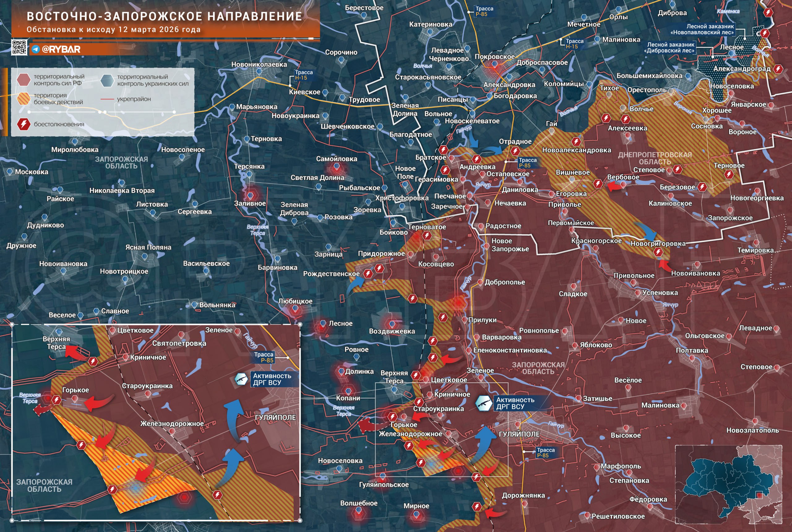
Task: Click the clash marker at Терноватое
Action: click(427, 235)
